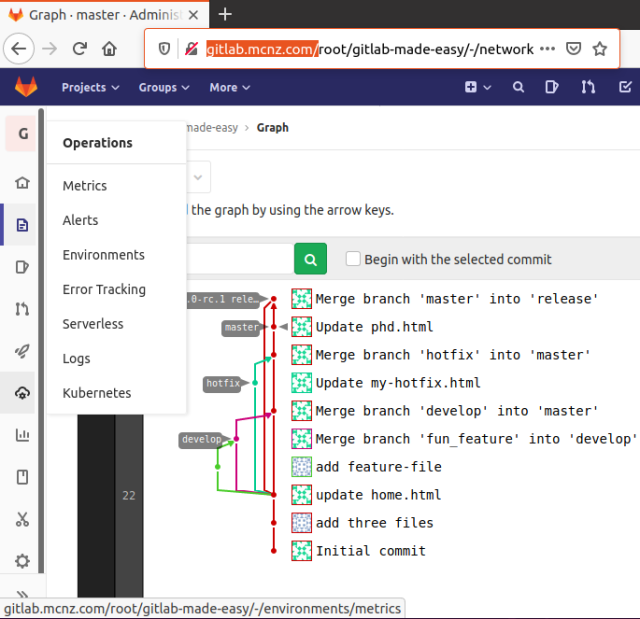Viewport: 640px width, 619px height.
Task: Click the green search button
Action: coord(310,259)
